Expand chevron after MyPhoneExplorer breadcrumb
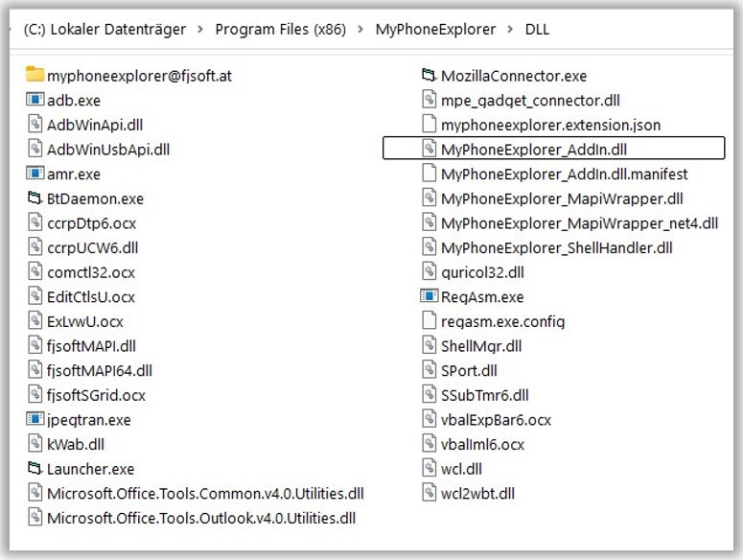 point(510,30)
